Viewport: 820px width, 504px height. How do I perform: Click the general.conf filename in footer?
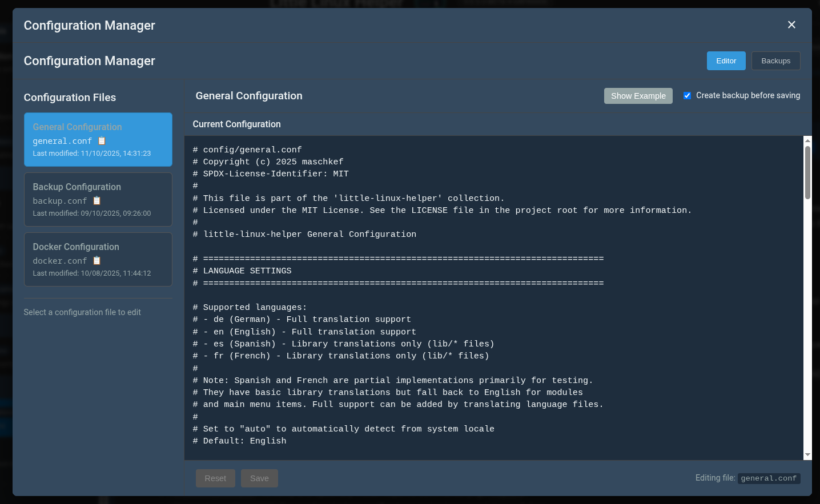point(769,478)
